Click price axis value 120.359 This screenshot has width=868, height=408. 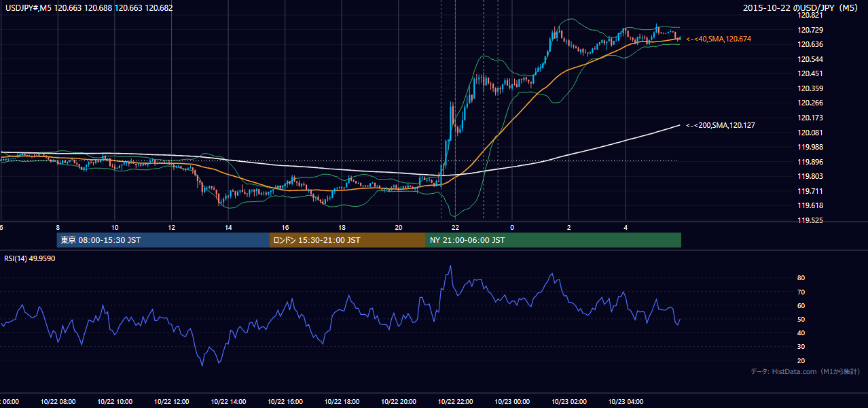click(810, 88)
